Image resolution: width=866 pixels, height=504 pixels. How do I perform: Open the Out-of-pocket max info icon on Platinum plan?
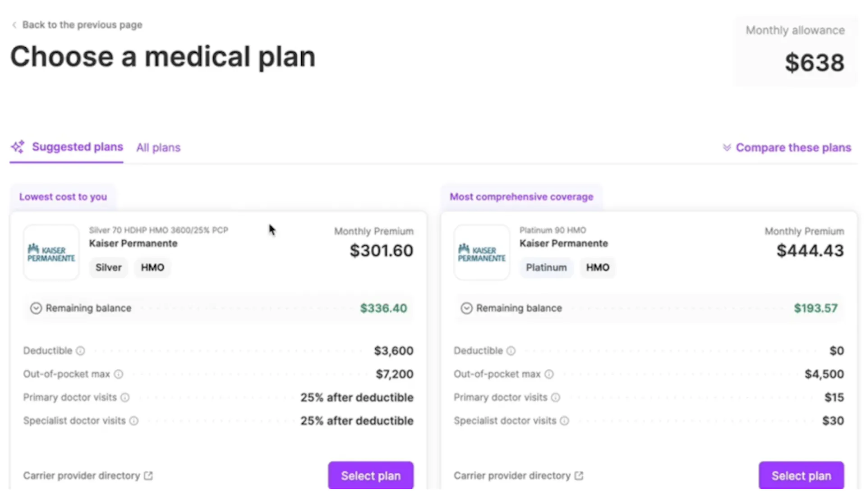pos(549,374)
